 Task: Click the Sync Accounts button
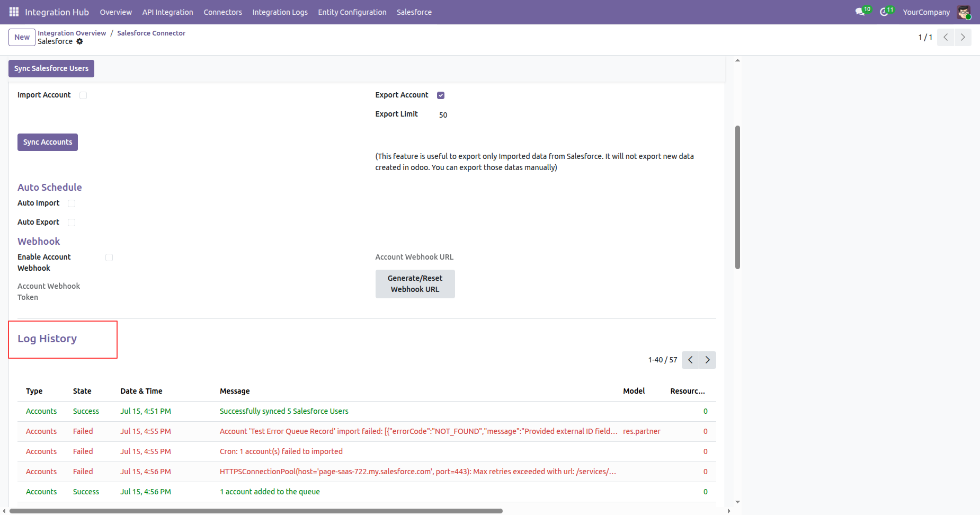click(x=48, y=142)
